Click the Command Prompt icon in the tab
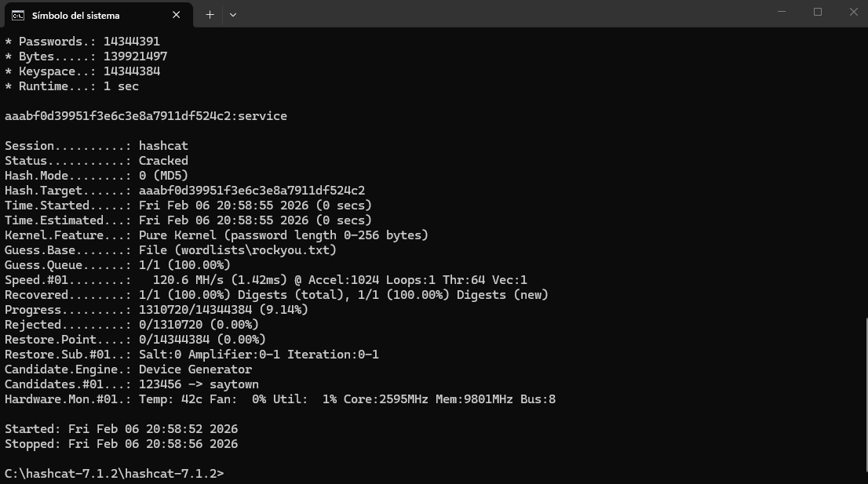 [x=17, y=14]
